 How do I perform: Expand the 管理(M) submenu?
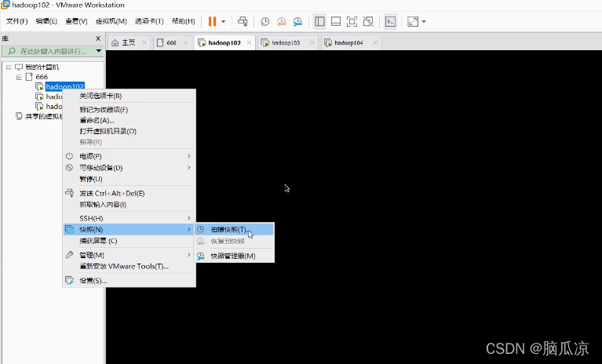[130, 255]
